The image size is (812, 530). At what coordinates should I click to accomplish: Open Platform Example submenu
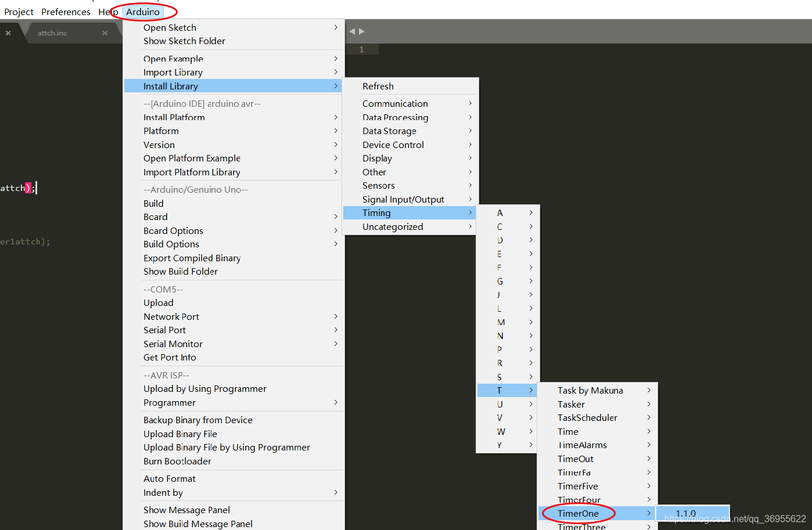[x=233, y=158]
